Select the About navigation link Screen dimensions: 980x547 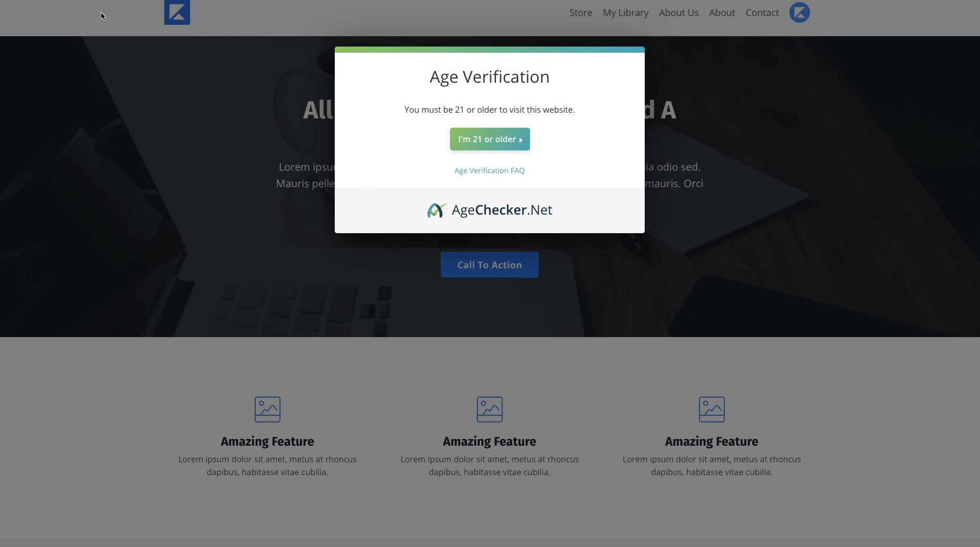coord(722,13)
